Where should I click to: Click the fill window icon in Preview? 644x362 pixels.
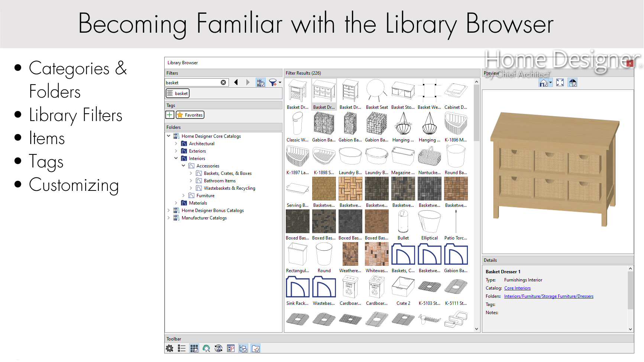(x=560, y=82)
